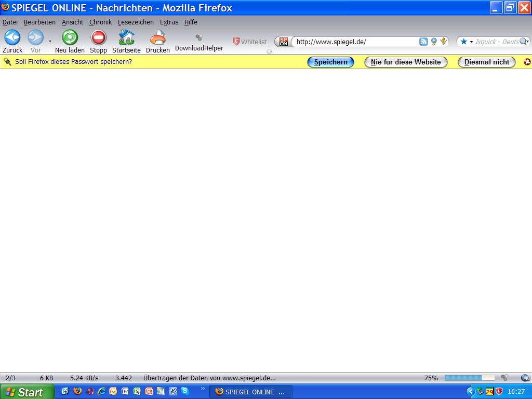
Task: Click the blue ribbon icon in address bar
Action: click(x=434, y=42)
